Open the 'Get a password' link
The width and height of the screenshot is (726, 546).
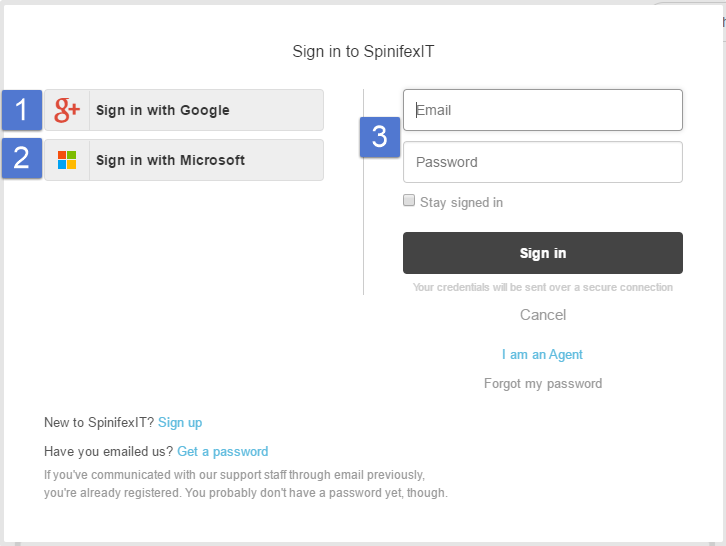click(222, 451)
